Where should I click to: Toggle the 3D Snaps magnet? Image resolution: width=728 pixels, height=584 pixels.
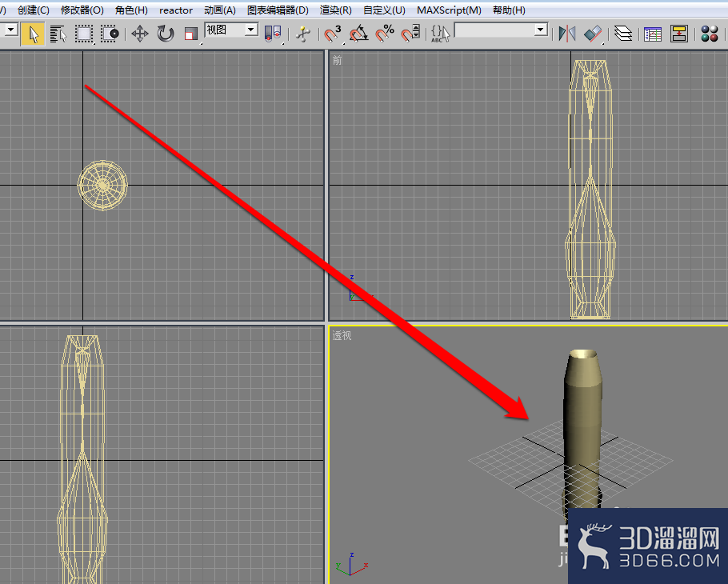tap(333, 34)
